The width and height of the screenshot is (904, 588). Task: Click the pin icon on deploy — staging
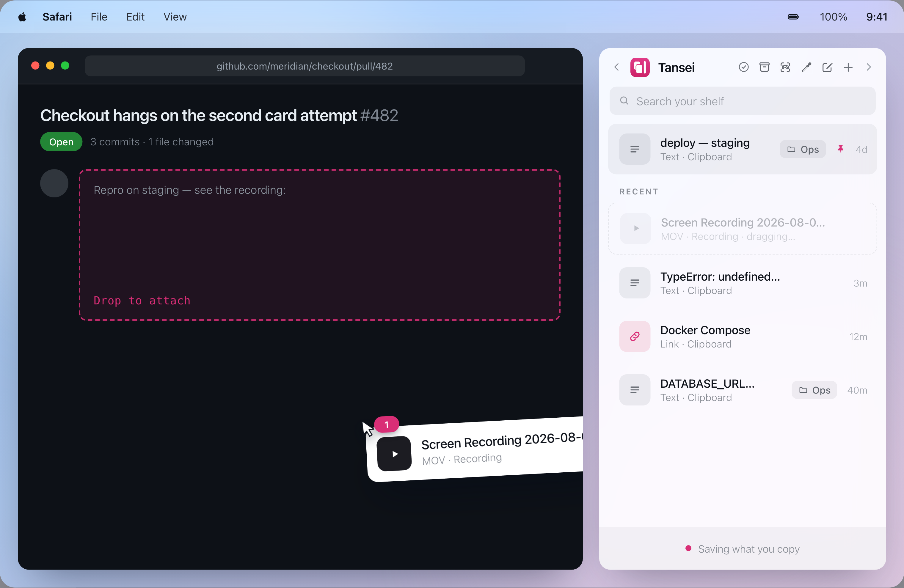841,149
